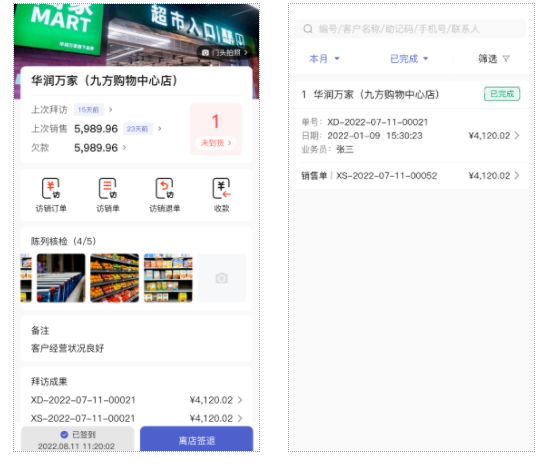560x467 pixels.
Task: Click the ¥4,120.02 amount beside 销售单
Action: click(489, 176)
